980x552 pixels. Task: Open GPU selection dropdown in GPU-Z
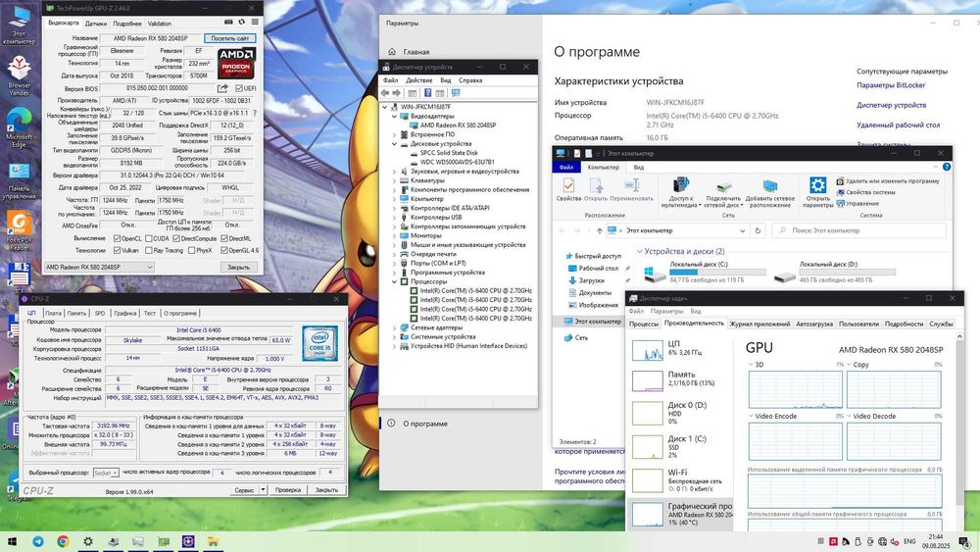(x=99, y=267)
